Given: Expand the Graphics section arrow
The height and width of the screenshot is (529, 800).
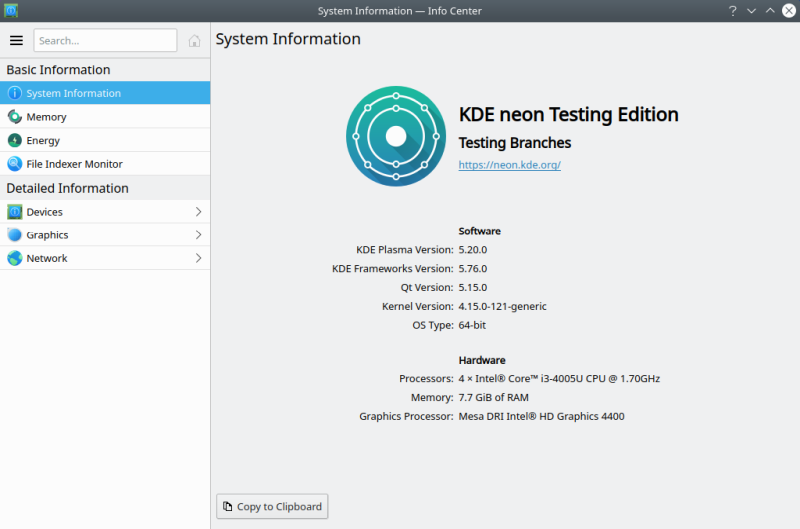Looking at the screenshot, I should point(198,235).
